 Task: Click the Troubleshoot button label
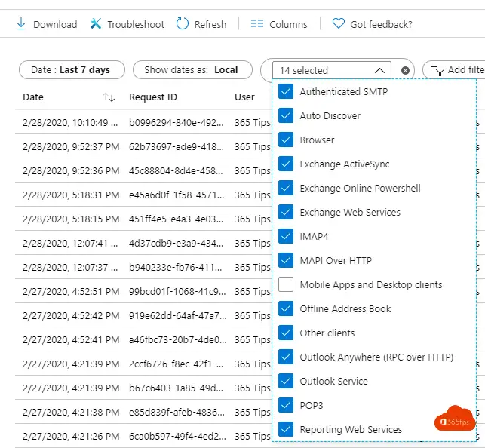coord(136,24)
